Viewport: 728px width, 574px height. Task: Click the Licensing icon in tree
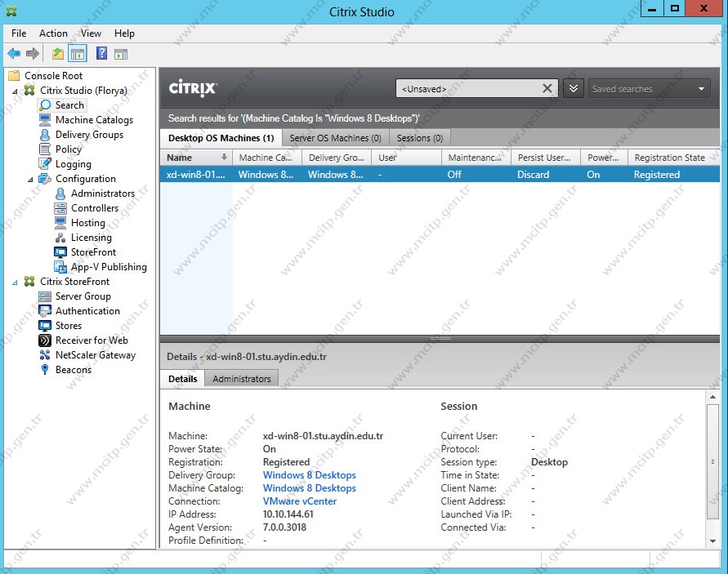[60, 238]
